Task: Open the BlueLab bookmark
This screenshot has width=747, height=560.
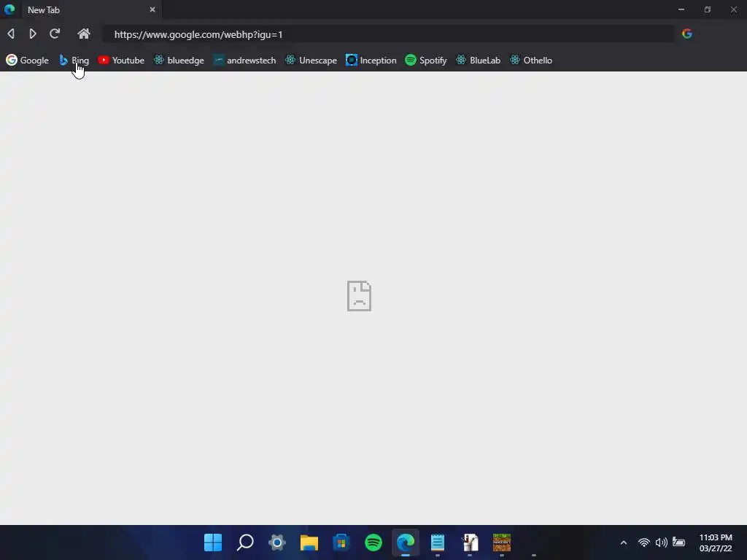Action: [x=478, y=61]
